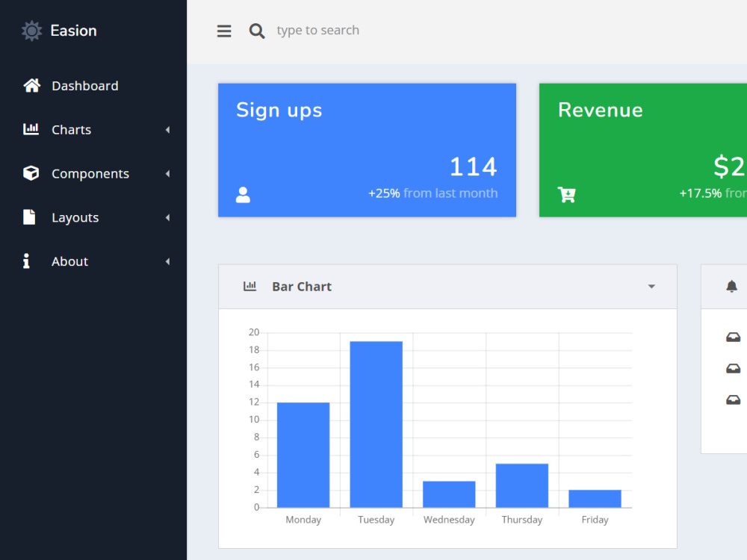Expand the About submenu arrow
The image size is (747, 560).
tap(167, 261)
